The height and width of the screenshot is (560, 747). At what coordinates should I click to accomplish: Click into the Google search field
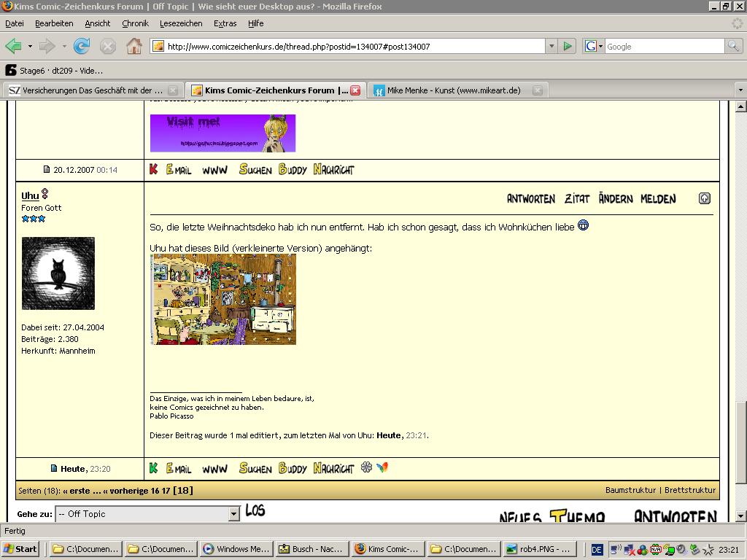(x=664, y=47)
